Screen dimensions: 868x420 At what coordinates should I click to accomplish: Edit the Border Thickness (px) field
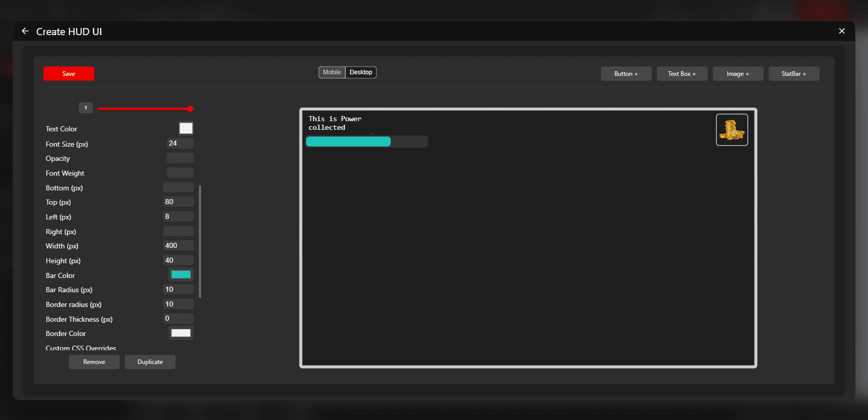pyautogui.click(x=178, y=319)
